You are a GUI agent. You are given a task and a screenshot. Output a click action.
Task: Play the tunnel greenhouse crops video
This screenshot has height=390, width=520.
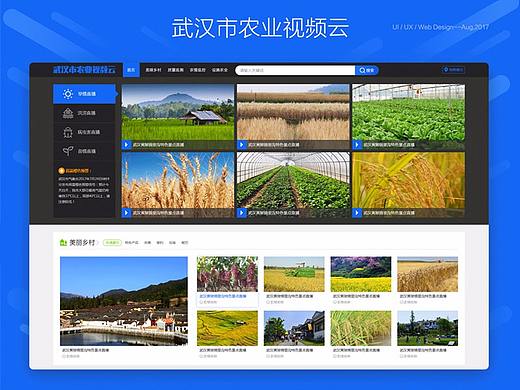coord(242,213)
